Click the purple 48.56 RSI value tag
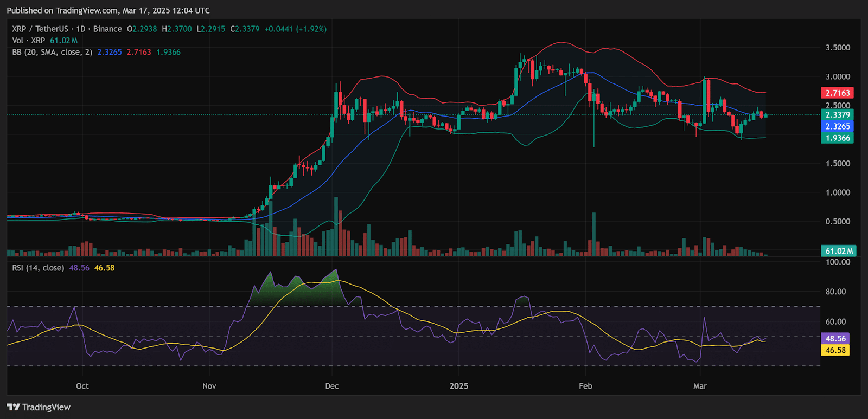The height and width of the screenshot is (419, 868). tap(835, 338)
